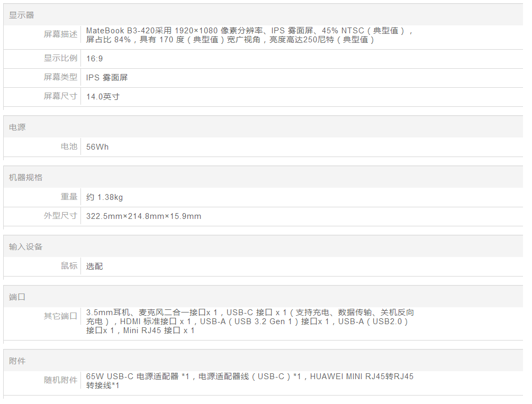
Task: Click the 显示比例 label
Action: (60, 58)
